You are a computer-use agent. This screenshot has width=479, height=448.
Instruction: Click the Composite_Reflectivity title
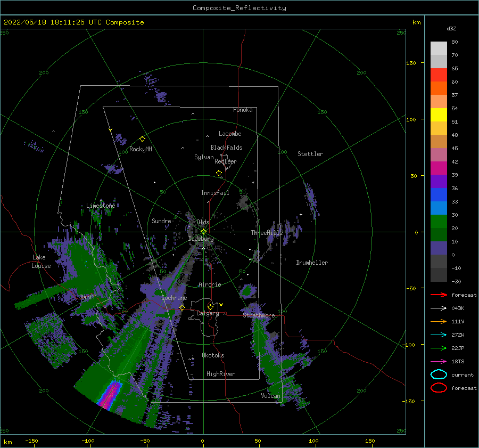coord(240,8)
